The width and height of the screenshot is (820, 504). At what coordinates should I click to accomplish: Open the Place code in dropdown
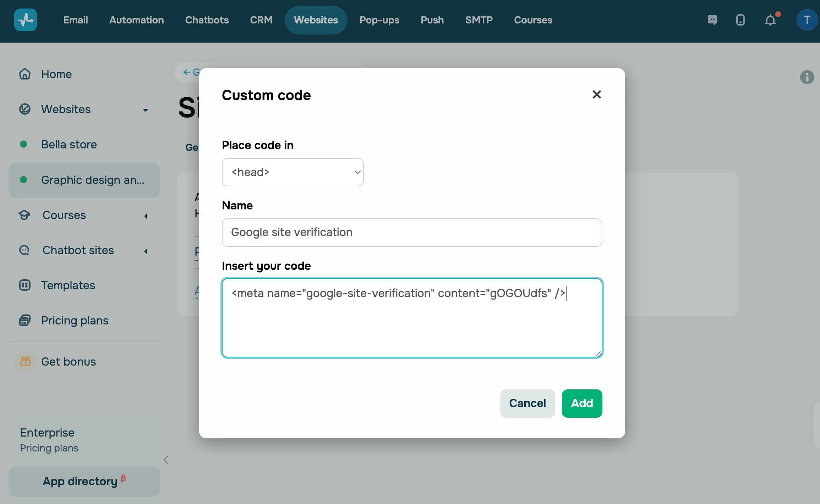[x=293, y=172]
